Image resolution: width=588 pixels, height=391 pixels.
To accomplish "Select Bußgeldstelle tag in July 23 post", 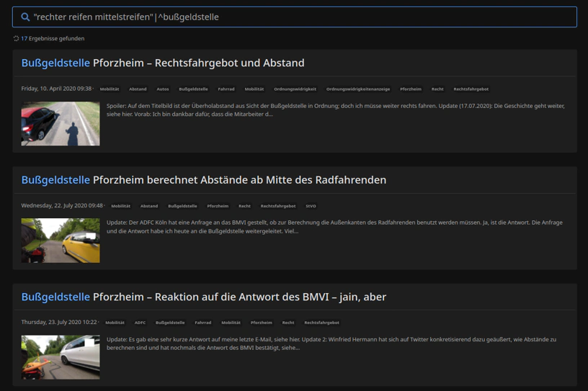I will click(170, 323).
